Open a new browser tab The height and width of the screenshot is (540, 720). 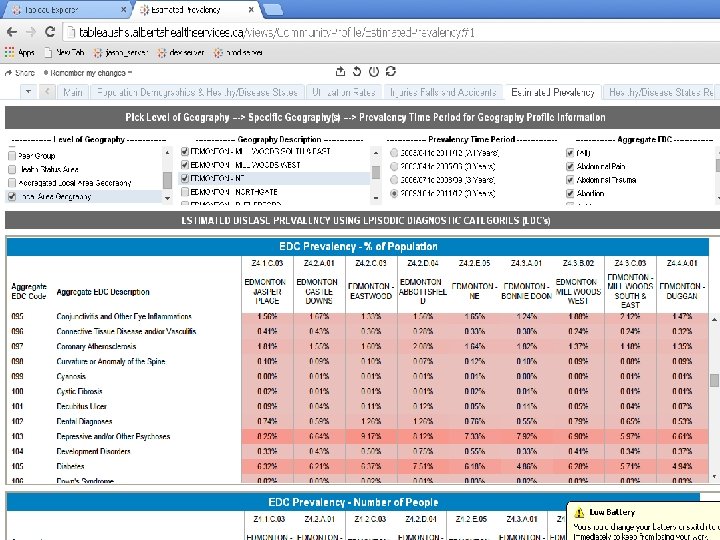click(x=273, y=10)
